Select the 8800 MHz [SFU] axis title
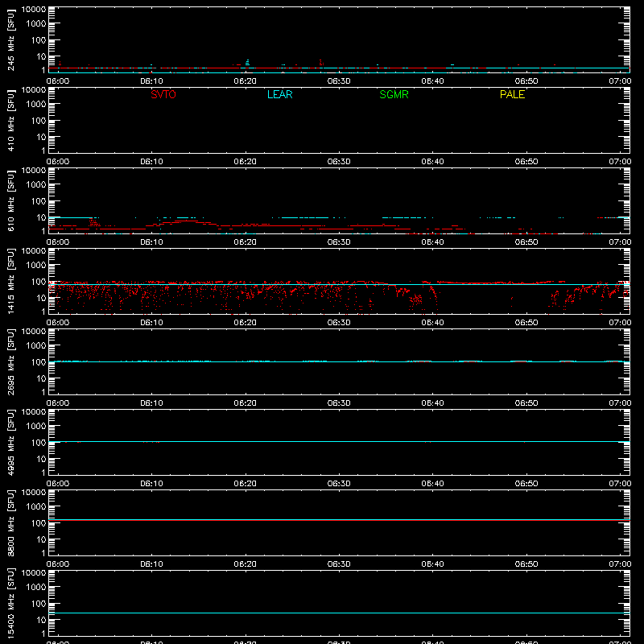 (11, 522)
